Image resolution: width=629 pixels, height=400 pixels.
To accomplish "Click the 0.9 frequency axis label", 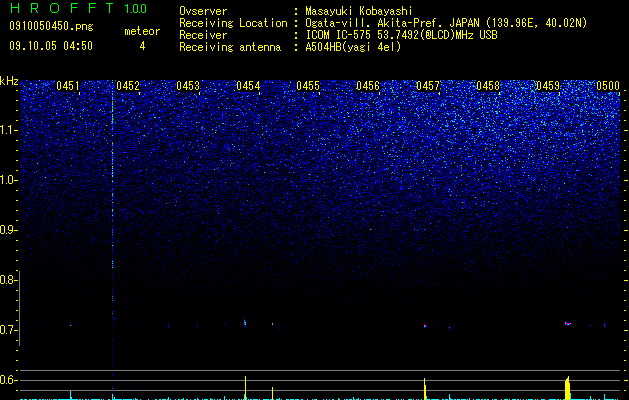I will pyautogui.click(x=7, y=230).
